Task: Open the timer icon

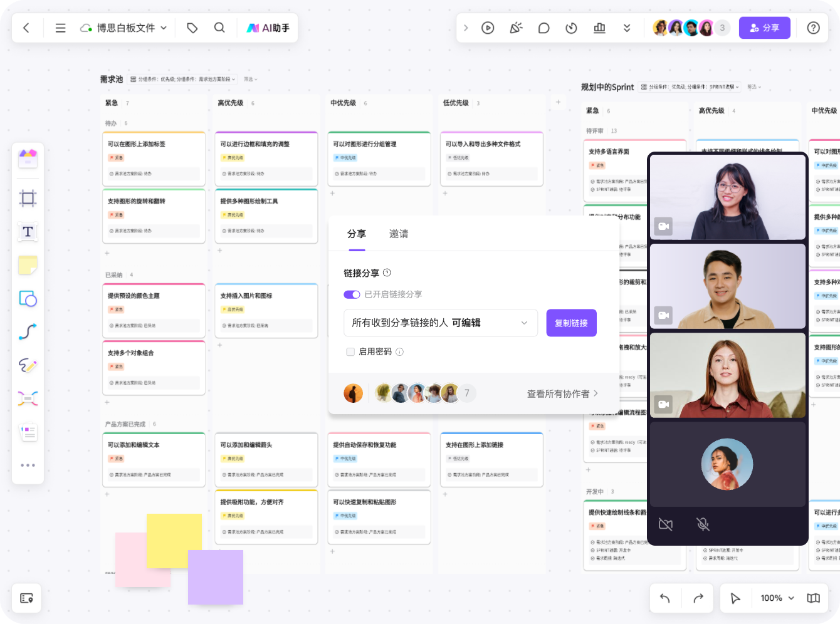Action: tap(571, 28)
